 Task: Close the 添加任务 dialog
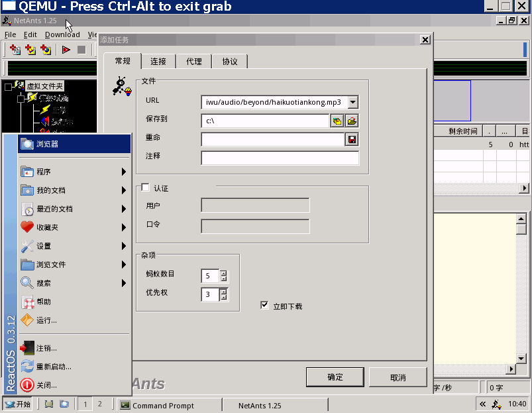click(x=425, y=40)
